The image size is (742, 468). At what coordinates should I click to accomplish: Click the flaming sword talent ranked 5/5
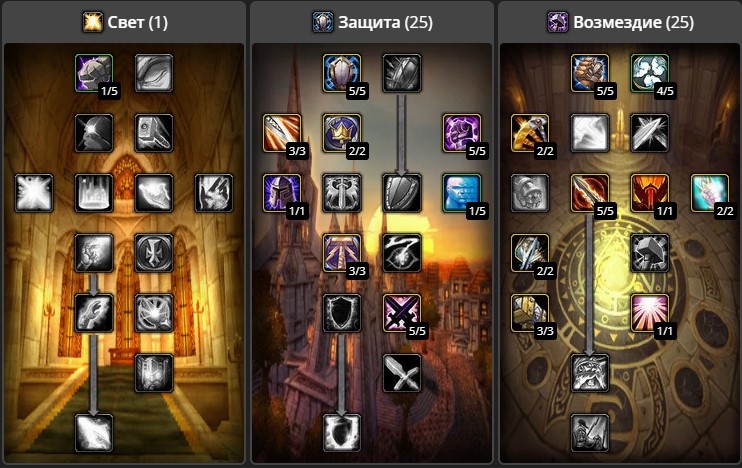pyautogui.click(x=590, y=193)
